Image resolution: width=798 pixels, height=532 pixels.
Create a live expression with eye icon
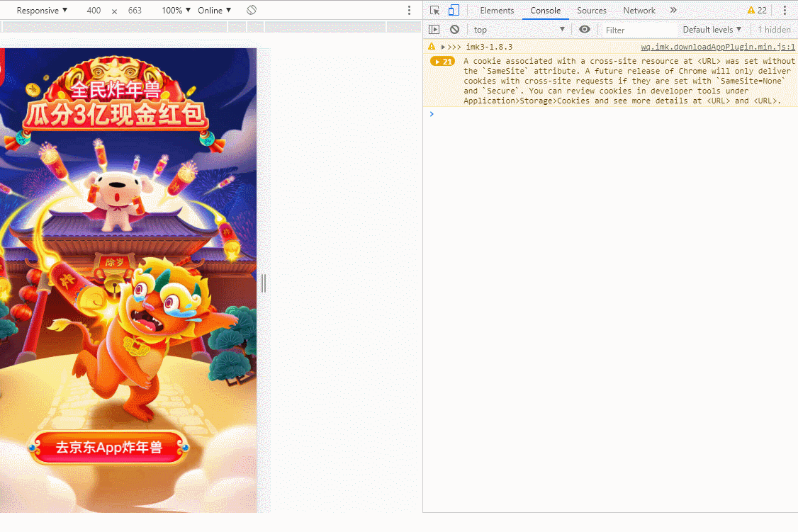click(x=585, y=30)
